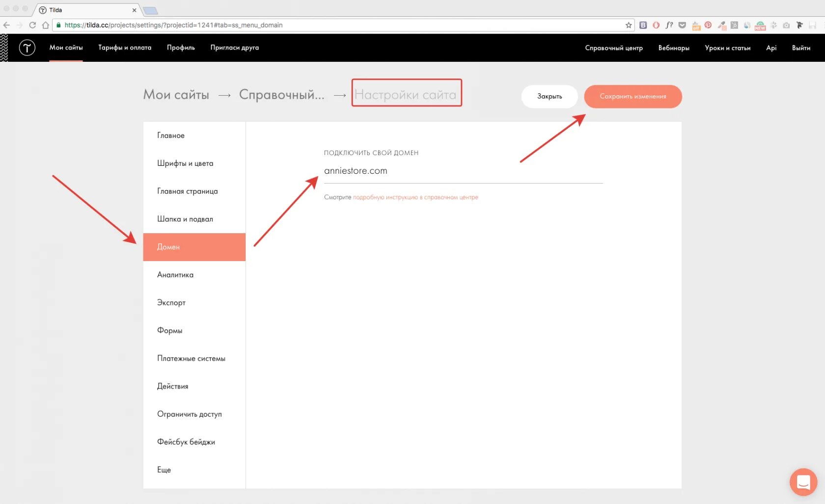The height and width of the screenshot is (504, 825).
Task: Bookmark the page with the star icon
Action: pos(629,25)
